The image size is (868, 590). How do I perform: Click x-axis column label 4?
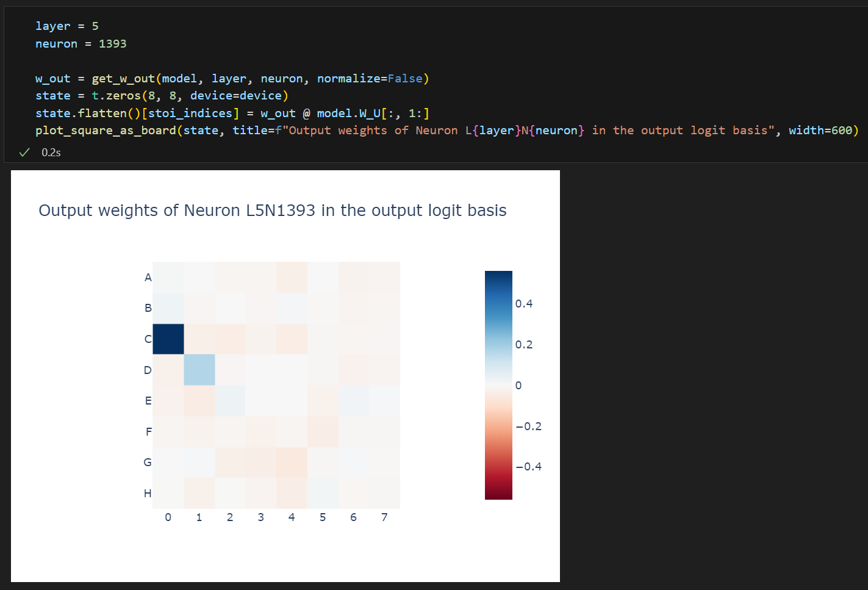(x=292, y=517)
